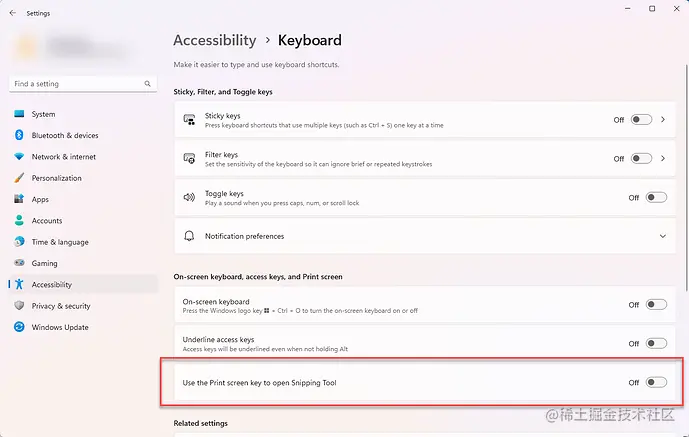Open Filter keys details chevron

663,158
